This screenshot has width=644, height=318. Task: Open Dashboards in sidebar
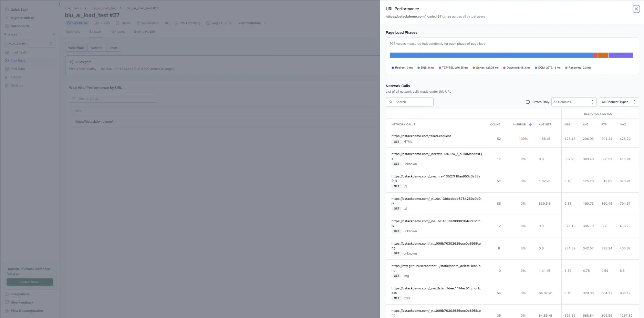20,26
